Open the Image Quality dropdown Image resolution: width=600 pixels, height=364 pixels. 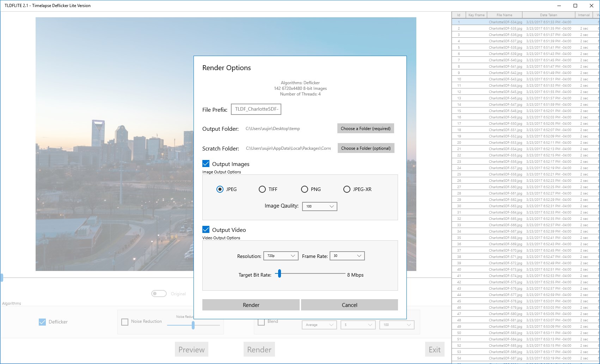pos(320,206)
